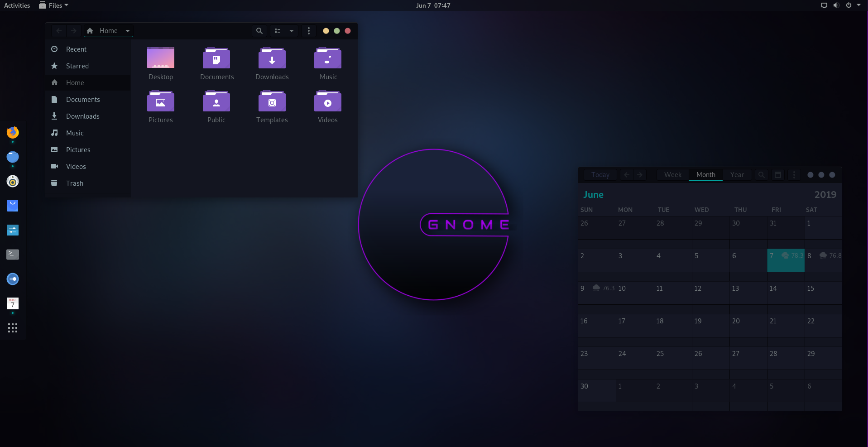Switch to Month view in Calendar
Image resolution: width=868 pixels, height=447 pixels.
click(706, 175)
